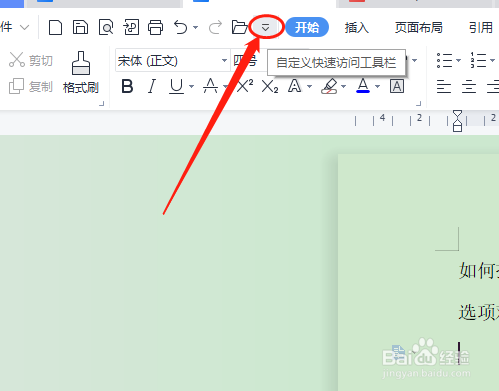Open the customize quick access toolbar dropdown
This screenshot has height=391, width=499.
(x=265, y=27)
